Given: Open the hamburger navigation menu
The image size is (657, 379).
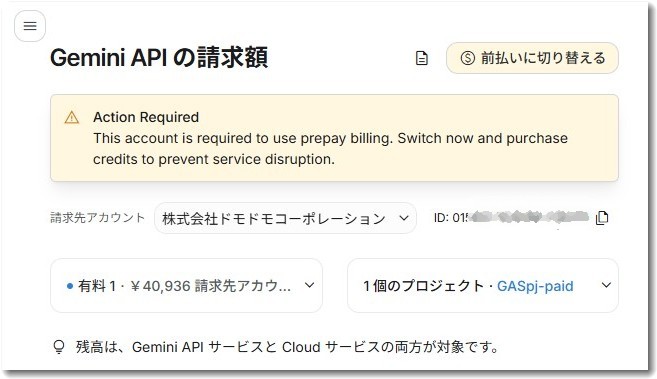Looking at the screenshot, I should tap(30, 26).
